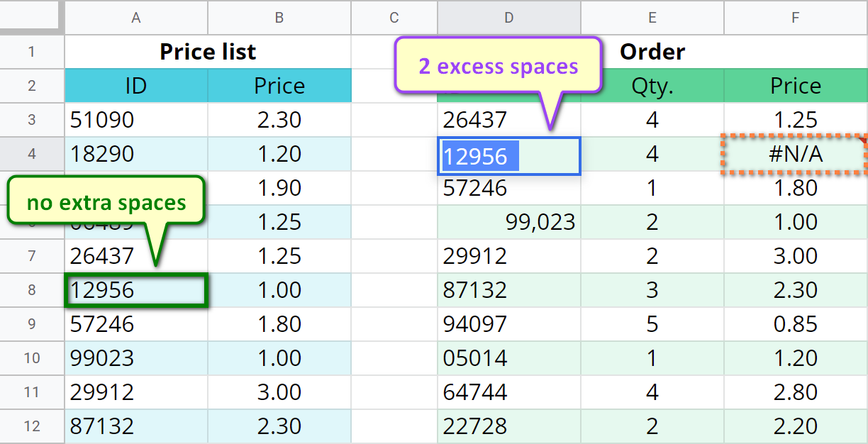
Task: Click the green-outlined cell with 12956 in column A
Action: tap(135, 290)
